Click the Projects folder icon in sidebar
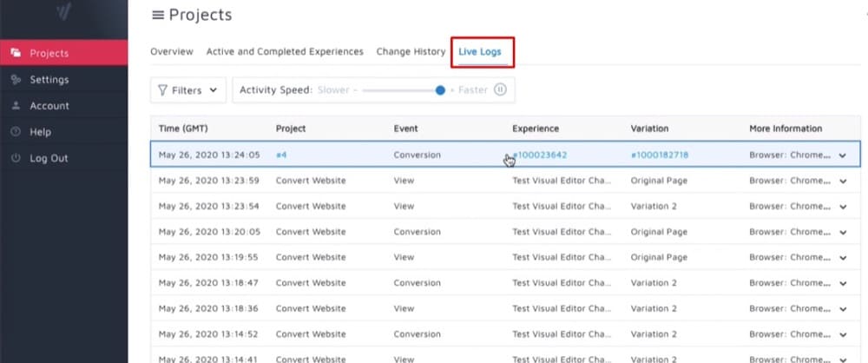This screenshot has width=868, height=363. point(16,53)
